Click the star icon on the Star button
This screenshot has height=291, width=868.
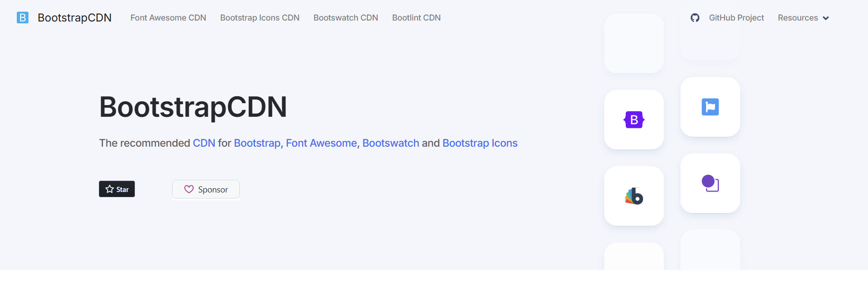pyautogui.click(x=109, y=189)
